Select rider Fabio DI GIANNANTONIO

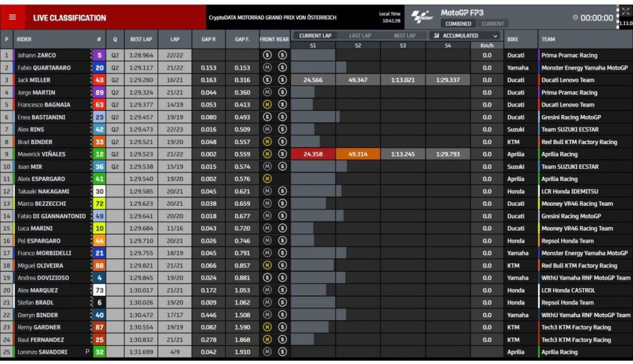tap(51, 216)
